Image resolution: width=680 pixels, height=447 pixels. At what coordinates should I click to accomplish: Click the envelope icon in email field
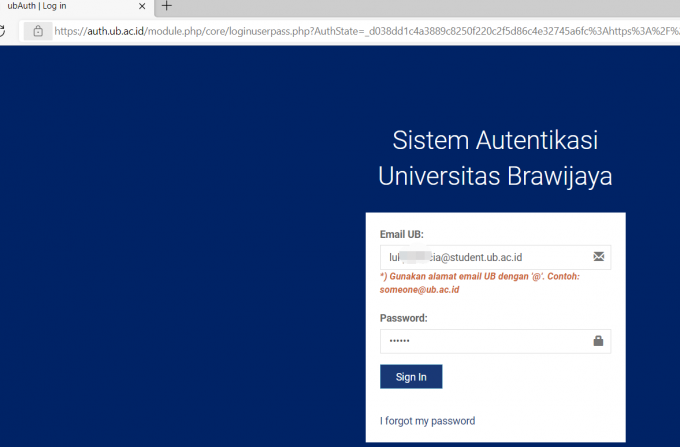pyautogui.click(x=598, y=257)
